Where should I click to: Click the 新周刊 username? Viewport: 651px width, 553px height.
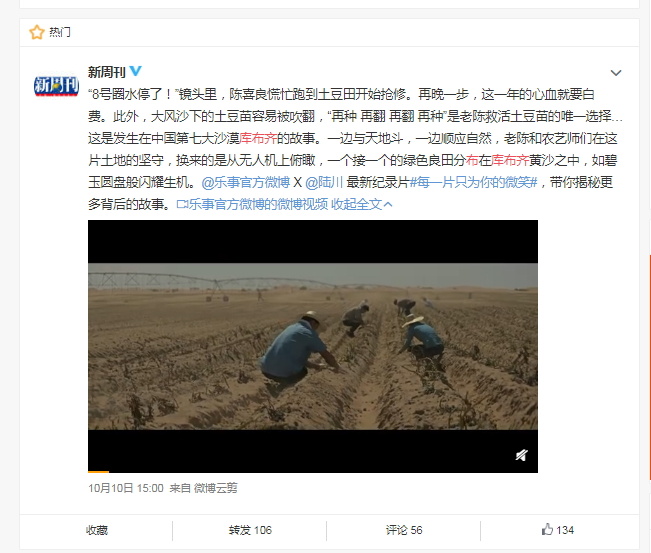pyautogui.click(x=106, y=72)
